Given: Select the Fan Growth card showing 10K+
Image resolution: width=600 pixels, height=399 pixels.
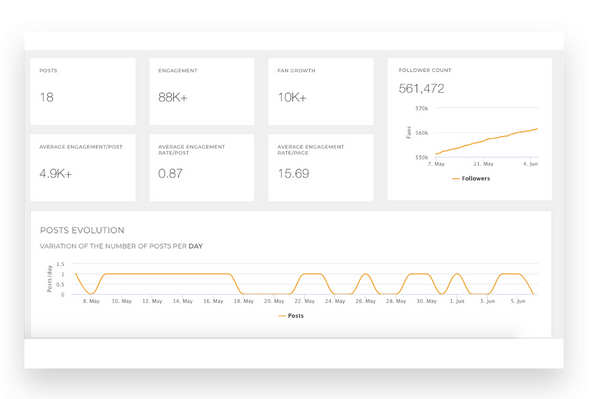Looking at the screenshot, I should (x=321, y=91).
